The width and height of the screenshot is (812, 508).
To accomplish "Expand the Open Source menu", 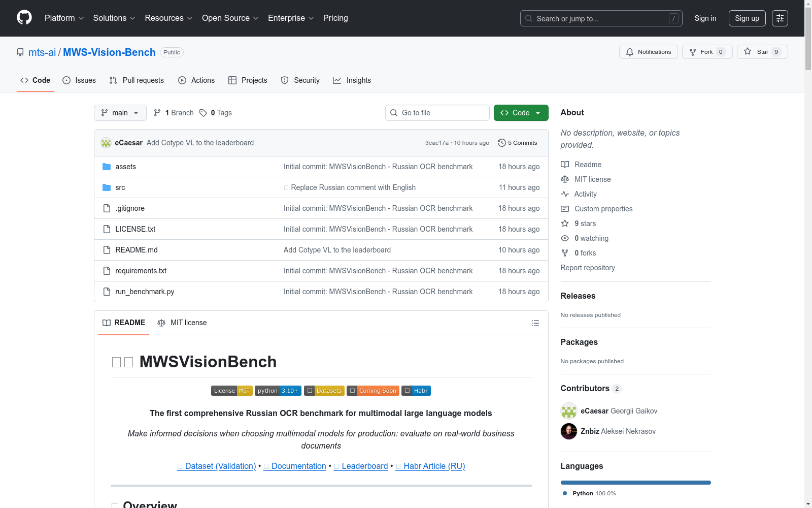I will [x=230, y=18].
